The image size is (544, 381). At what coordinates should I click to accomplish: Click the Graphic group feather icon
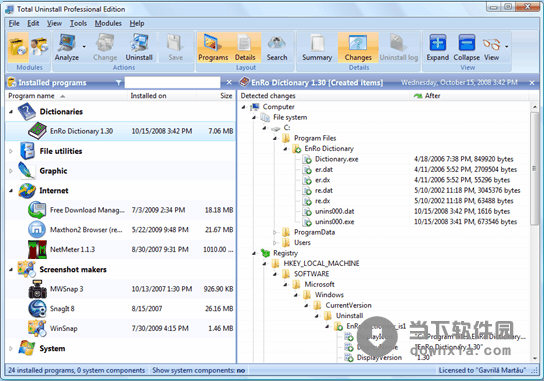click(27, 171)
